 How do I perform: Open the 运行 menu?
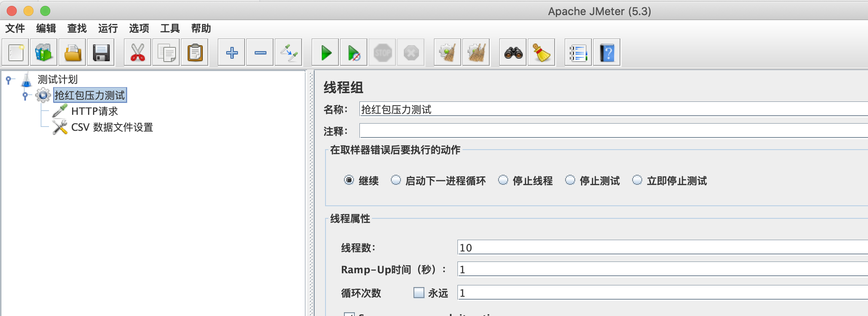[x=108, y=28]
